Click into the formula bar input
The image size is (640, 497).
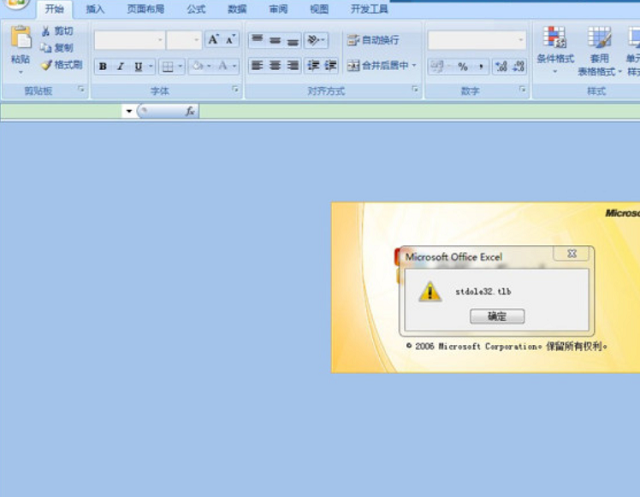click(420, 111)
